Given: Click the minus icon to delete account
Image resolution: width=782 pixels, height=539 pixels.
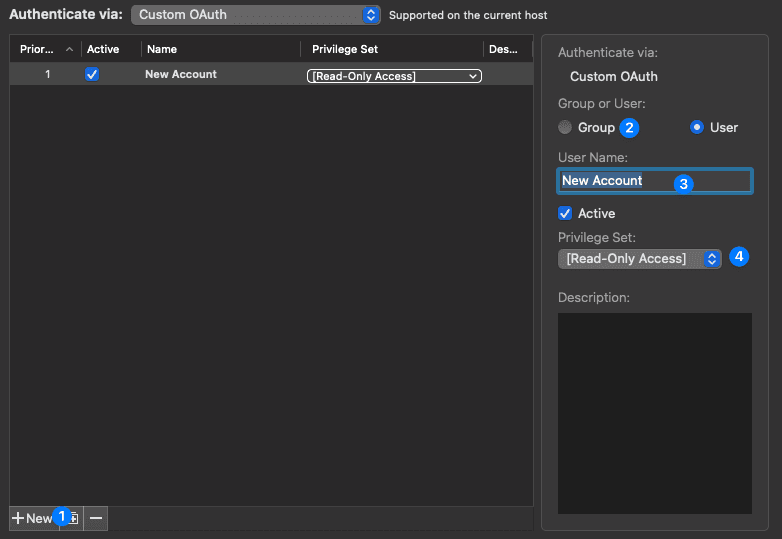Looking at the screenshot, I should click(x=96, y=518).
